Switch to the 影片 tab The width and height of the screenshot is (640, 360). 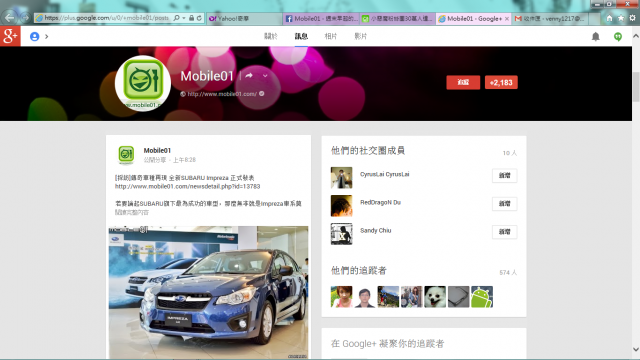point(360,36)
